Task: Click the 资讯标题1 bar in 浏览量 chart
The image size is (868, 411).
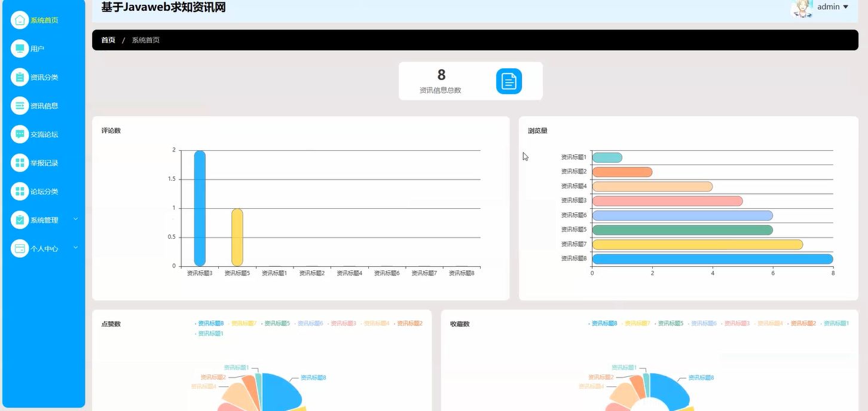Action: [607, 157]
